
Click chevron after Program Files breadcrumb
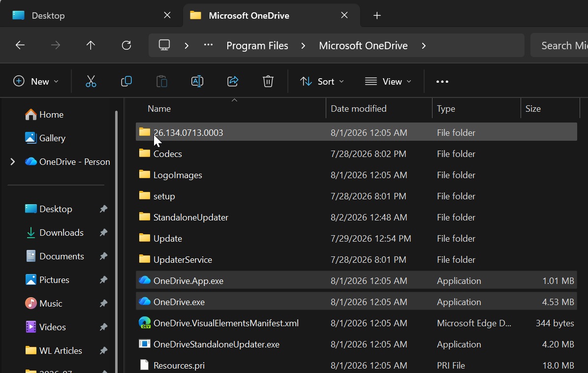click(x=303, y=46)
